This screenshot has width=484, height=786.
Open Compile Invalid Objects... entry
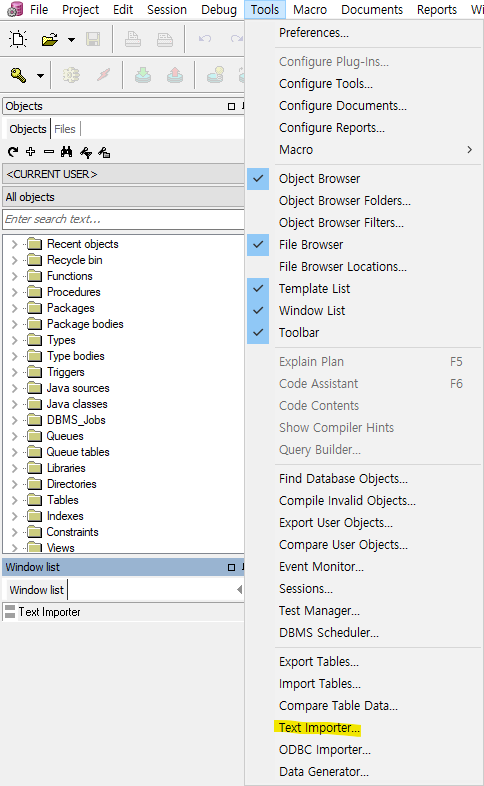coord(347,501)
